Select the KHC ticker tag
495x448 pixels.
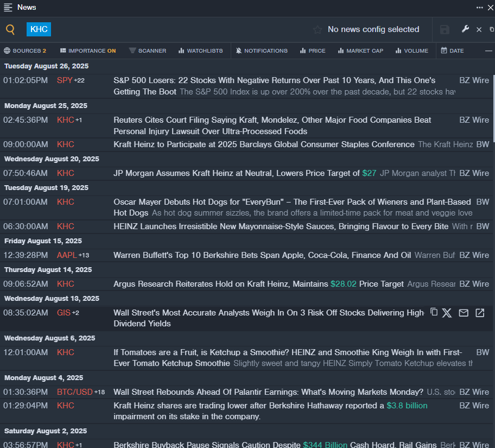tap(39, 29)
